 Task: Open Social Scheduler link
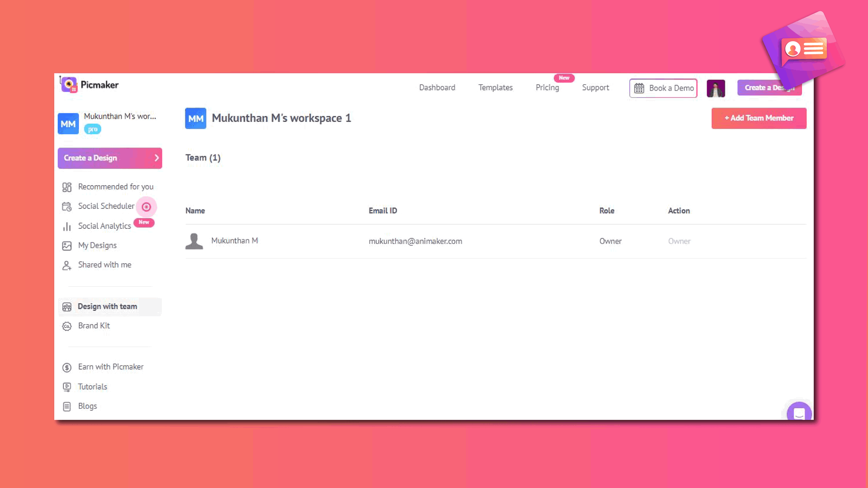(106, 206)
